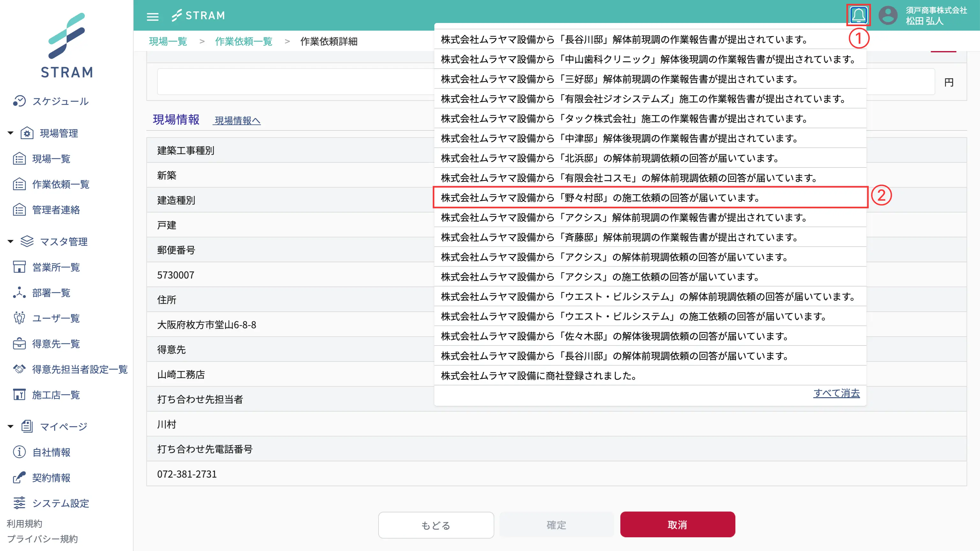Open 作業依頼一覧 from the sidebar icon
This screenshot has height=551, width=980.
(19, 184)
